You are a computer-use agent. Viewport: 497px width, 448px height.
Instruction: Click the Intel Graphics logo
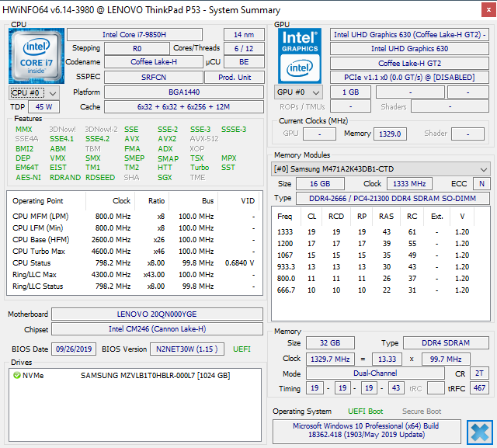click(301, 54)
